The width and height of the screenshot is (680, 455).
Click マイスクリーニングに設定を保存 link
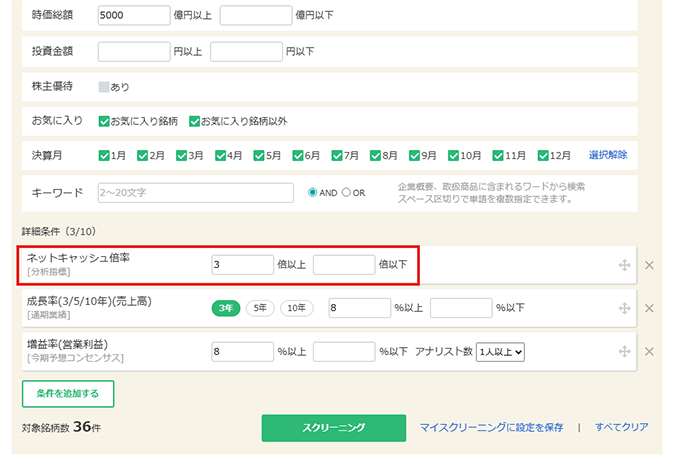tap(491, 427)
